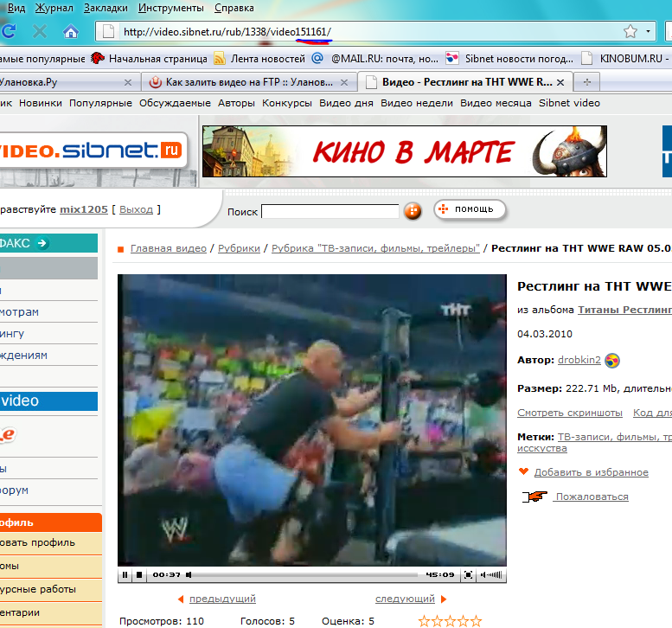Viewport: 672px width, 628px height.
Task: Rate the video five stars with the last star
Action: pos(477,621)
